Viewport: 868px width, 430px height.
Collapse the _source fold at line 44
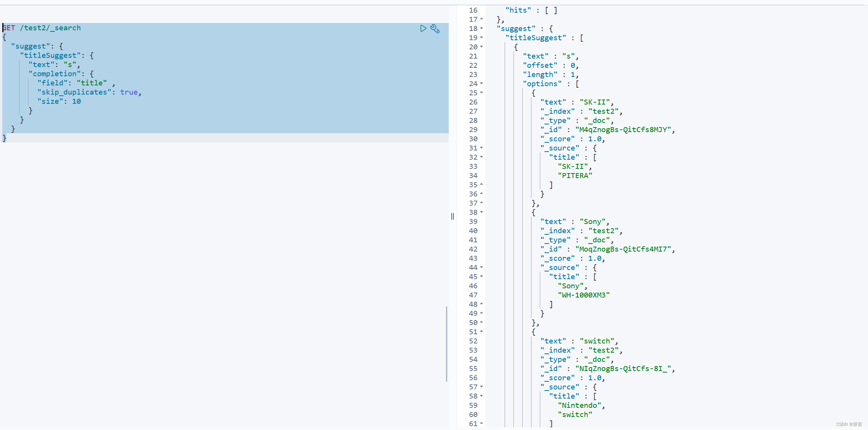tap(482, 267)
